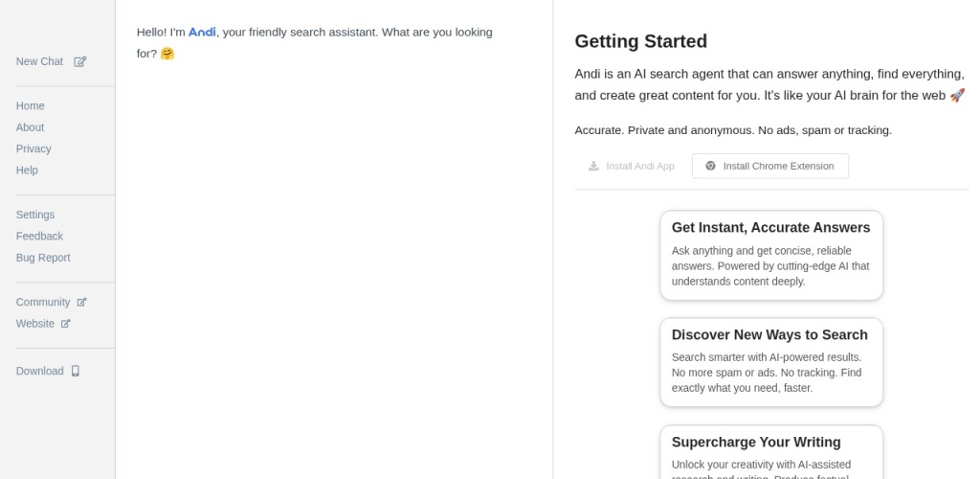Screen dimensions: 980x479
Task: Click the Install Andi App button
Action: click(x=631, y=166)
